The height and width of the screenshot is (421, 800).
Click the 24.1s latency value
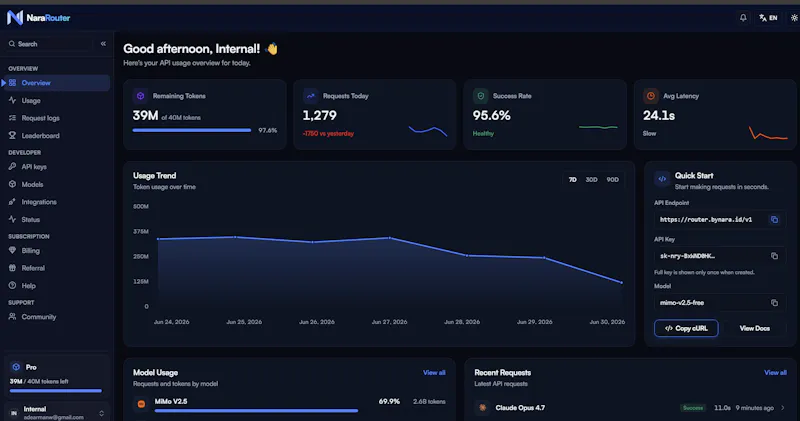tap(659, 116)
